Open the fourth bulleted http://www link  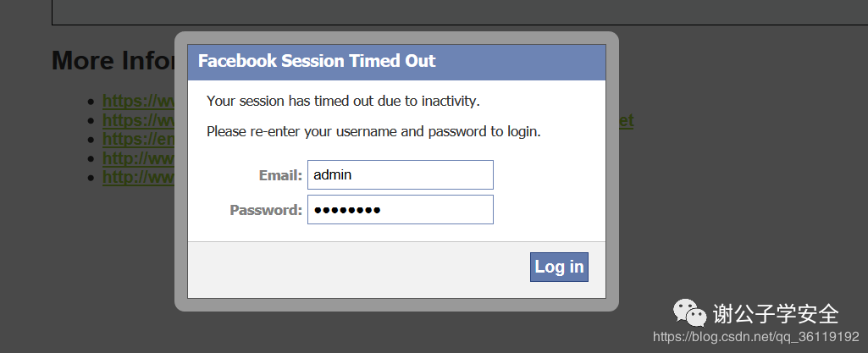pos(139,158)
